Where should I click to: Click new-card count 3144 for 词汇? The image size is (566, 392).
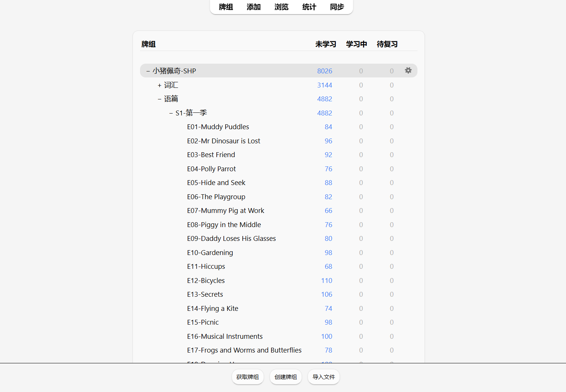pos(325,85)
